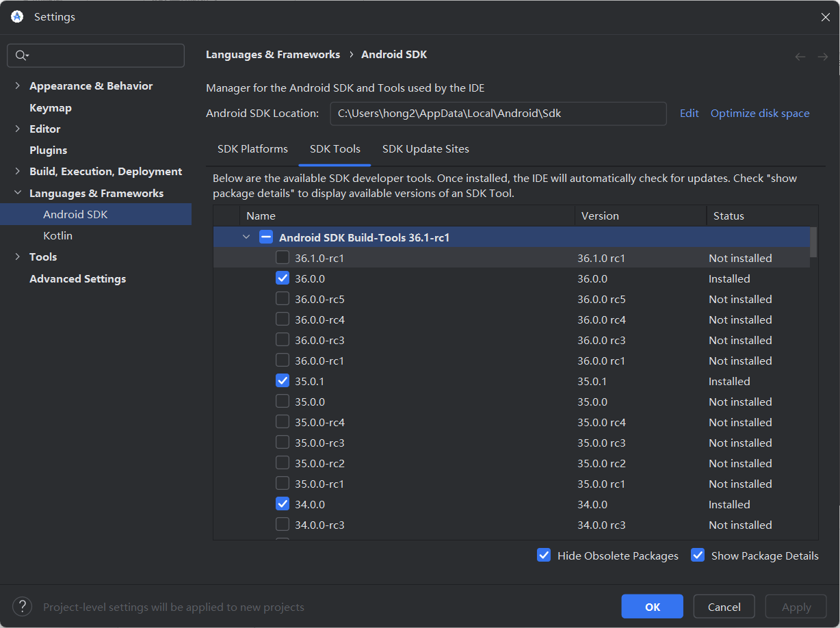Sort by the Name column header
Screen dimensions: 840x628
(x=407, y=215)
